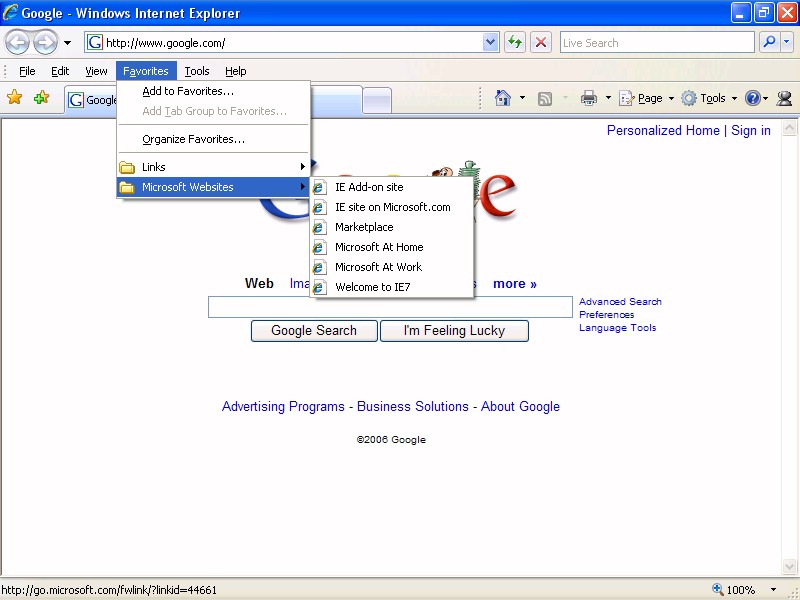Open Marketplace from Microsoft Websites submenu
Viewport: 800px width, 600px height.
coord(364,227)
